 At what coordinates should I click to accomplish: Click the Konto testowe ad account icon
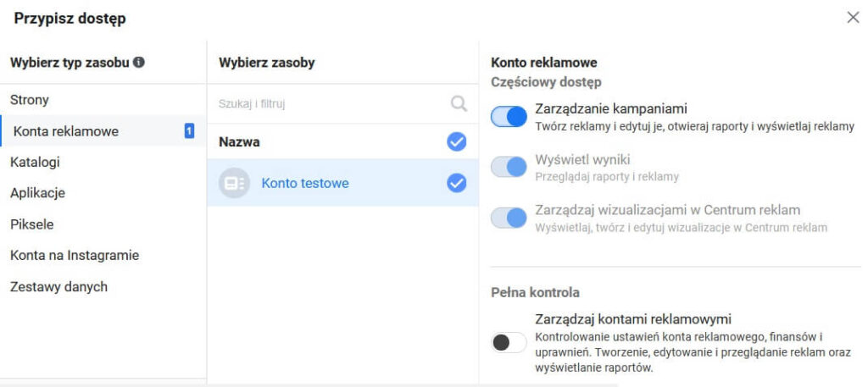[234, 183]
